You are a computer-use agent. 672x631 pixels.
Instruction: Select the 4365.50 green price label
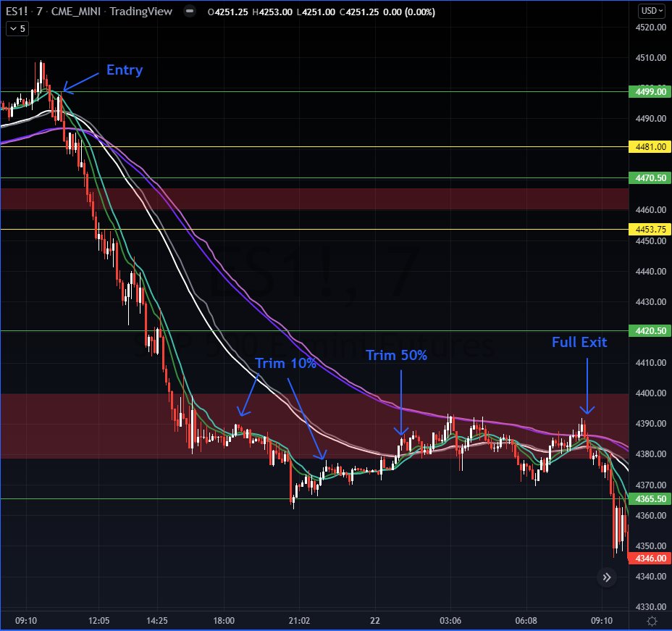pyautogui.click(x=650, y=498)
